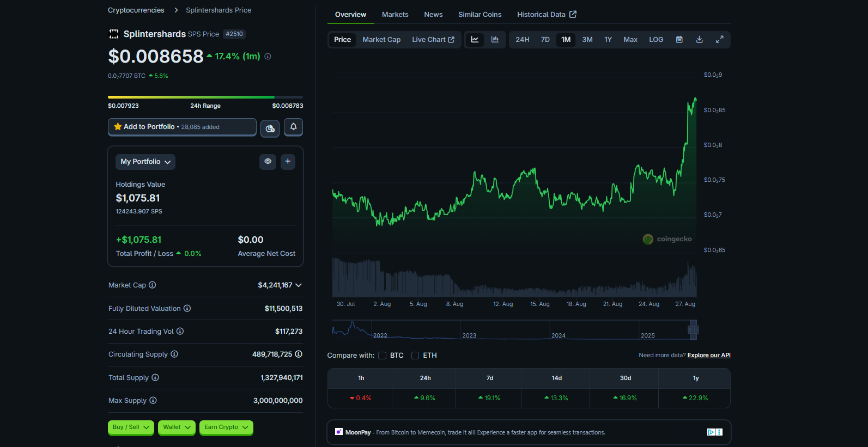This screenshot has height=447, width=868.
Task: View the Fully Diluted Valuation info icon
Action: coord(187,308)
